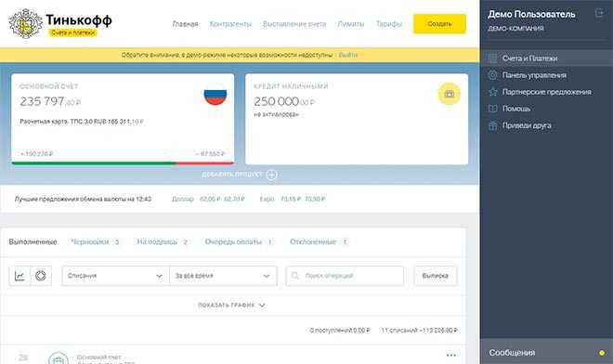Click the green income part of balance bar
This screenshot has width=613, height=364.
pos(94,163)
